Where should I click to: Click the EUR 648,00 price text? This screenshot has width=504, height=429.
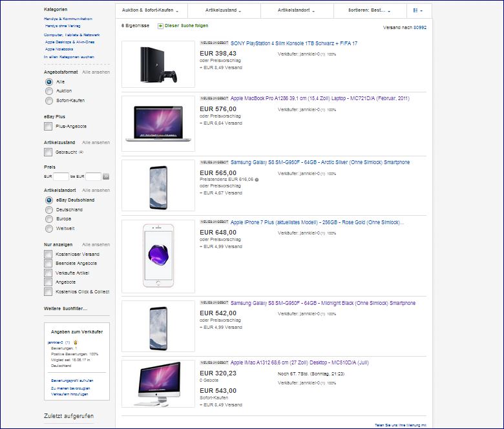pyautogui.click(x=218, y=233)
